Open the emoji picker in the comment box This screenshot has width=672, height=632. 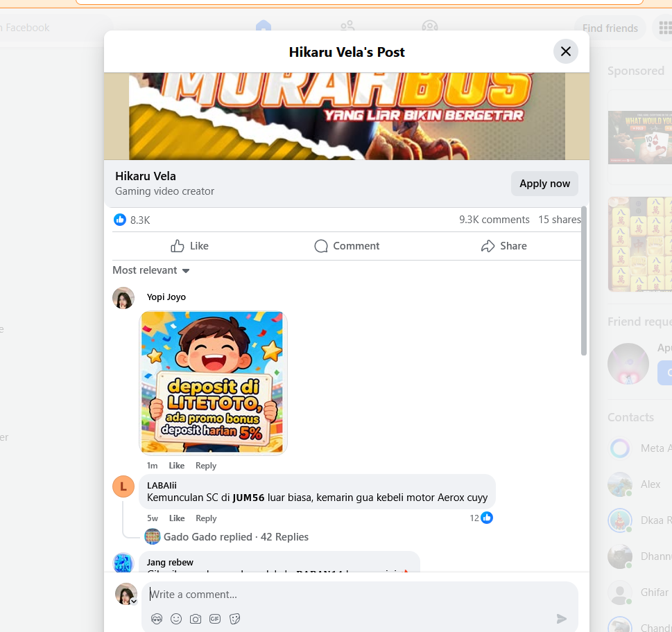tap(176, 619)
